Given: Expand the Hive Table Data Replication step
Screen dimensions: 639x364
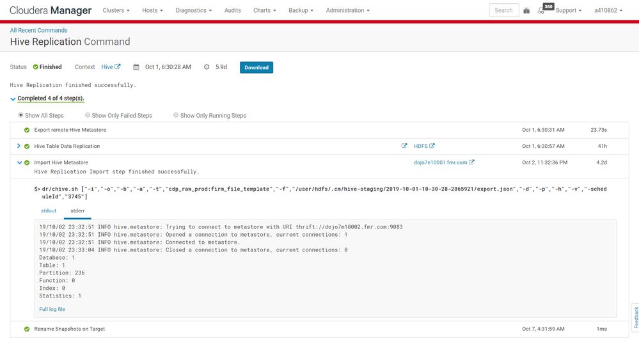Looking at the screenshot, I should (19, 146).
